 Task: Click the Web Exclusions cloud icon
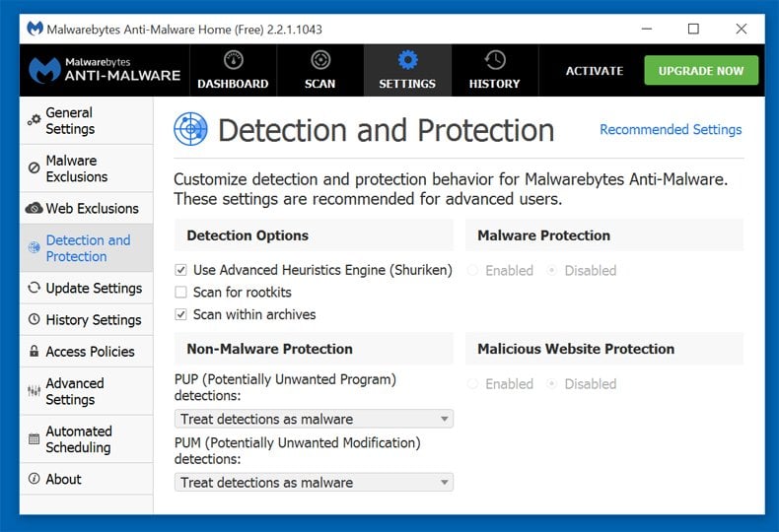point(34,208)
